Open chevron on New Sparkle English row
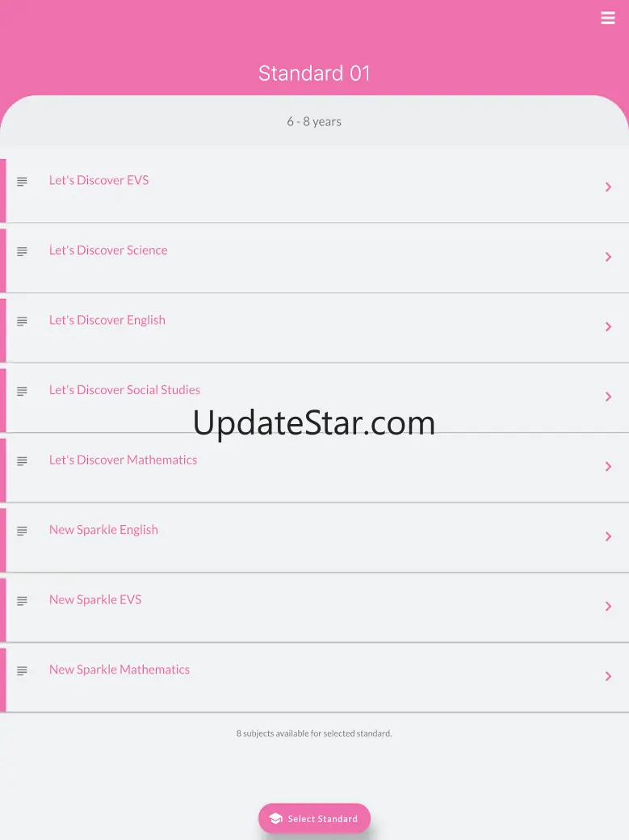This screenshot has height=840, width=629. pyautogui.click(x=608, y=537)
